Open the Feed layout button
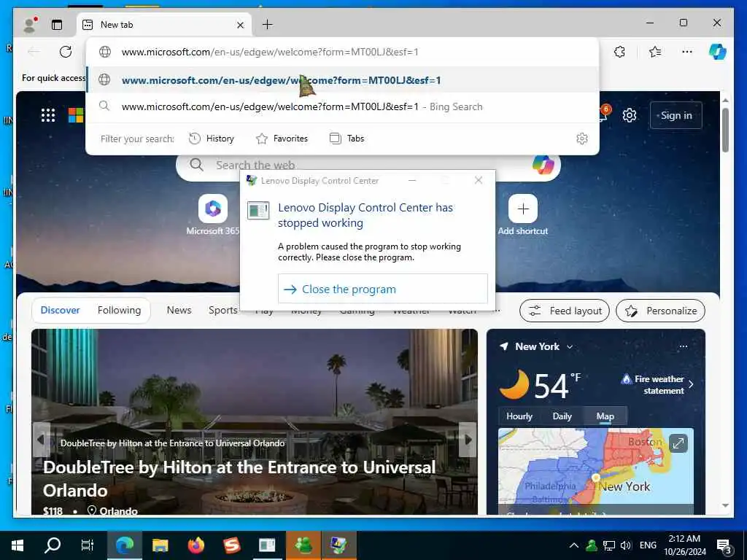This screenshot has height=560, width=747. click(565, 311)
